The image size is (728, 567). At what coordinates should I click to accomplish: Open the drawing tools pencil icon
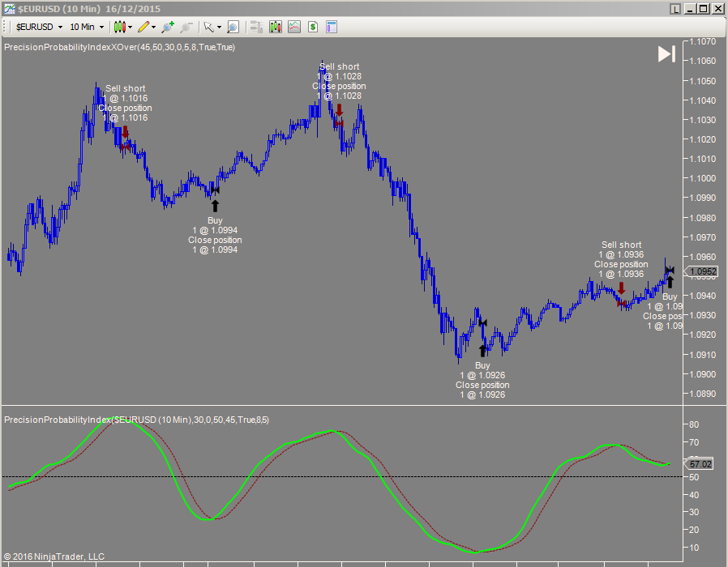point(143,27)
